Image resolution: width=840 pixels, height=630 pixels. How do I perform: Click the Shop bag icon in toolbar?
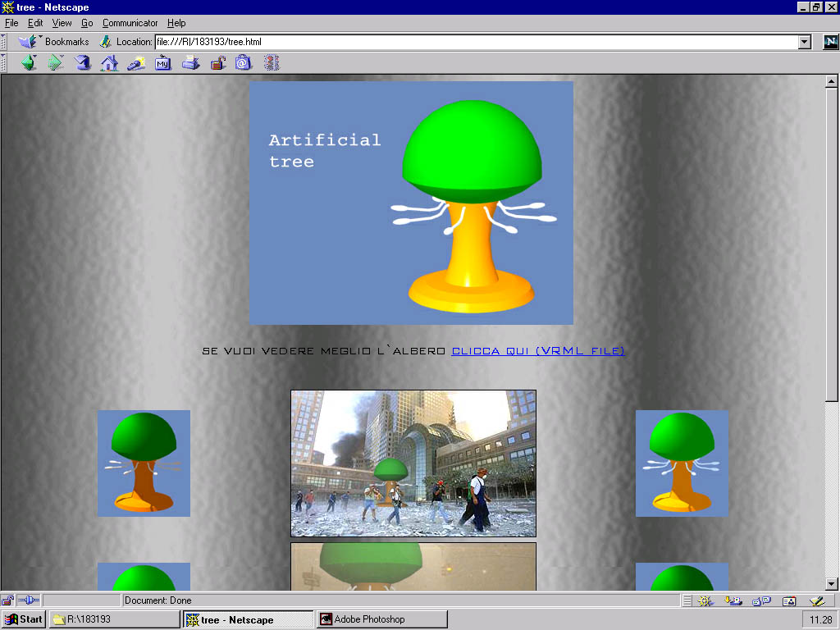pyautogui.click(x=243, y=62)
